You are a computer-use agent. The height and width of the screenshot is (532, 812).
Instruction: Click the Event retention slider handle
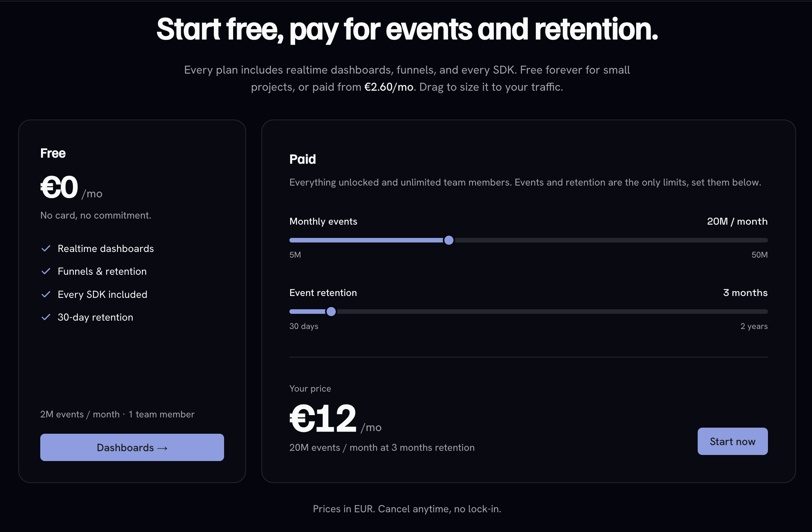tap(331, 312)
